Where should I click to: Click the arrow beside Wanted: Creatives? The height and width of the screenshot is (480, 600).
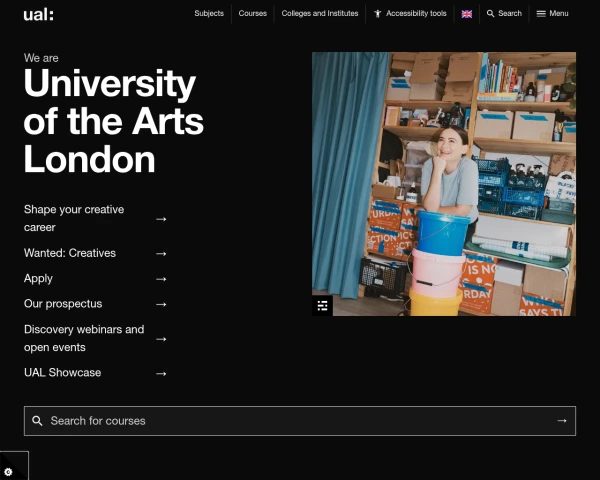click(161, 254)
